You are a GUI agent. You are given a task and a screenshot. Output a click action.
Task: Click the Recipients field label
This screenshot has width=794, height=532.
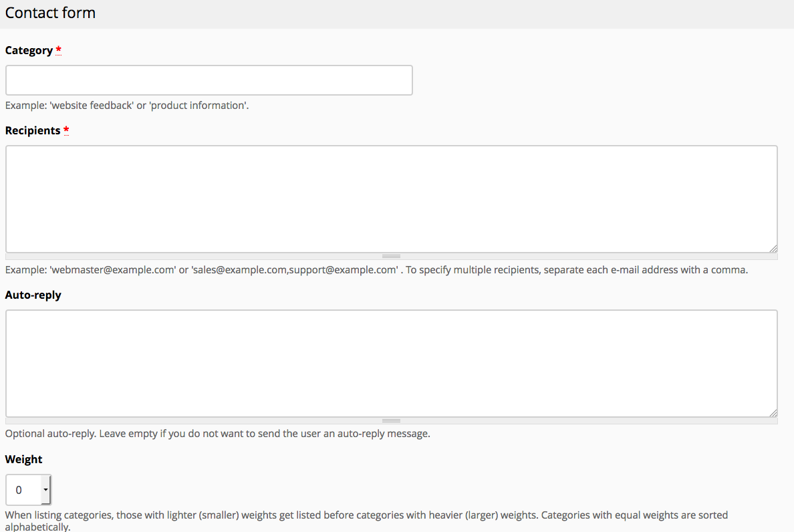point(33,130)
